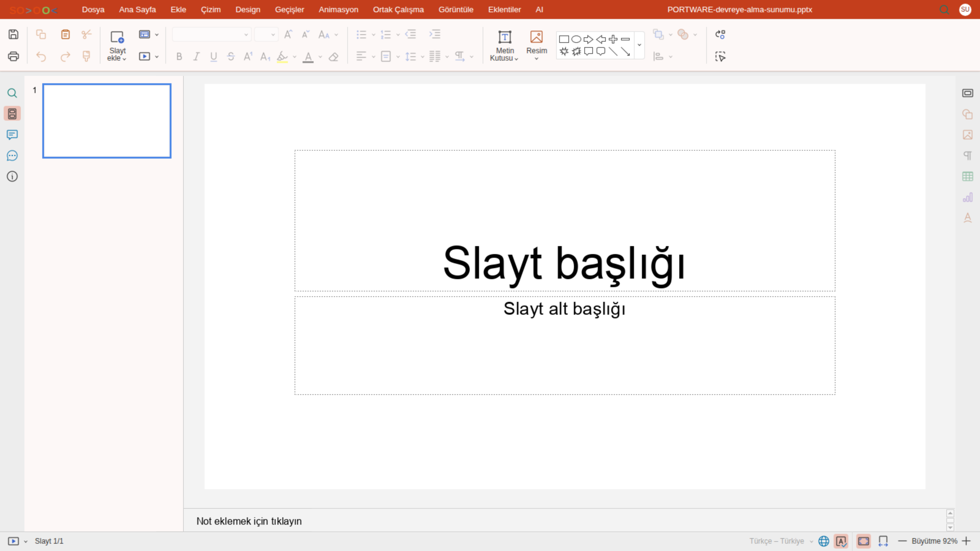The image size is (980, 551).
Task: Open table settings in right sidebar
Action: click(x=967, y=176)
